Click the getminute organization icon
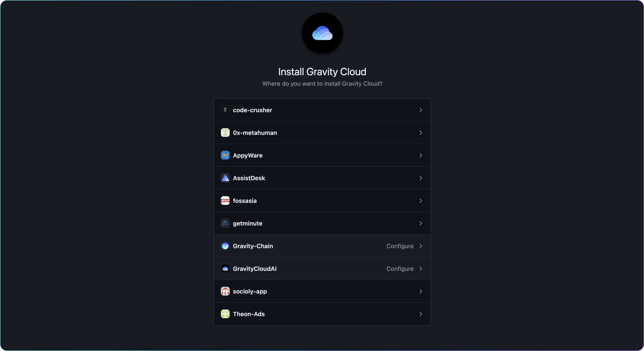The width and height of the screenshot is (644, 351). coord(225,223)
